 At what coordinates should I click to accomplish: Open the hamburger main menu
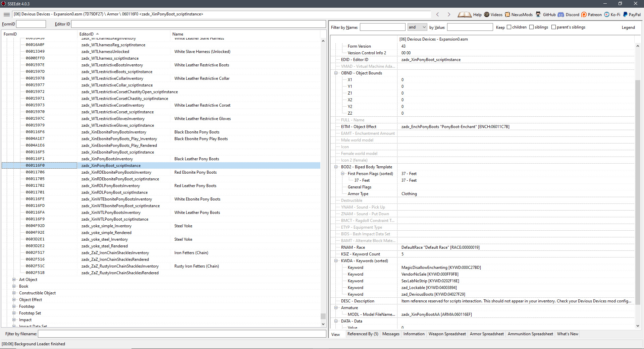(x=6, y=14)
